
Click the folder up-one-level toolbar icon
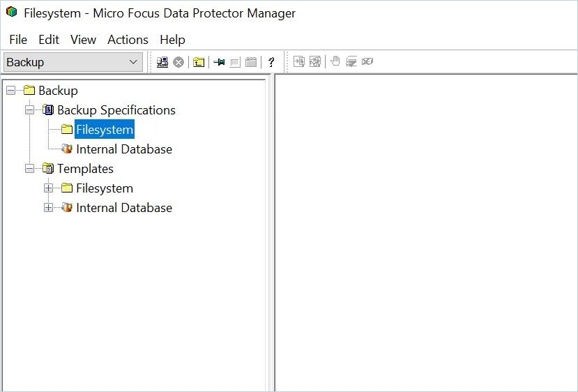click(199, 62)
